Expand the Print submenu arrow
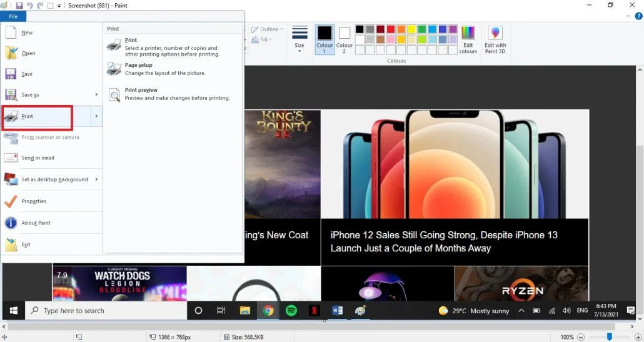 click(96, 116)
